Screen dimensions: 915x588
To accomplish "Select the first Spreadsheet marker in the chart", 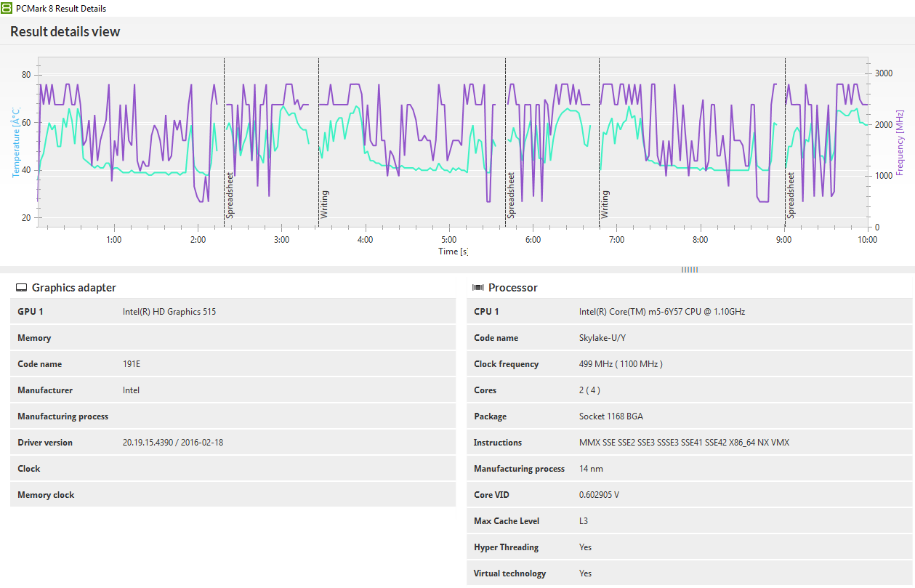I will [230, 195].
